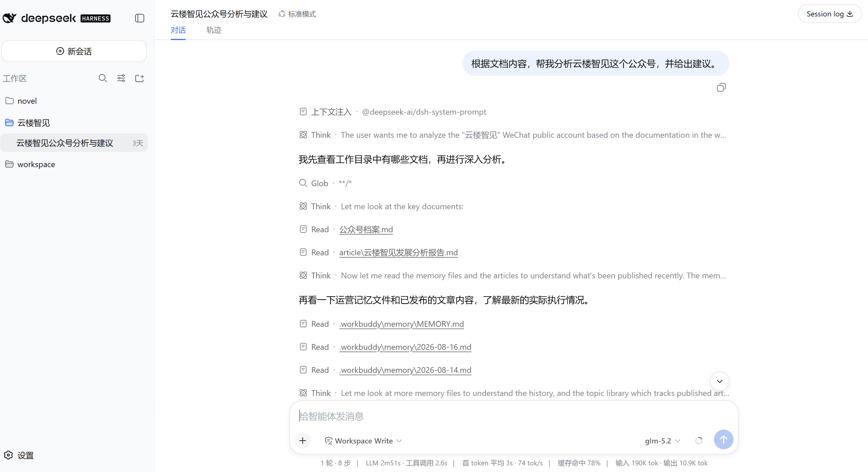Focus the 给智能体发消息 message input

pos(513,416)
